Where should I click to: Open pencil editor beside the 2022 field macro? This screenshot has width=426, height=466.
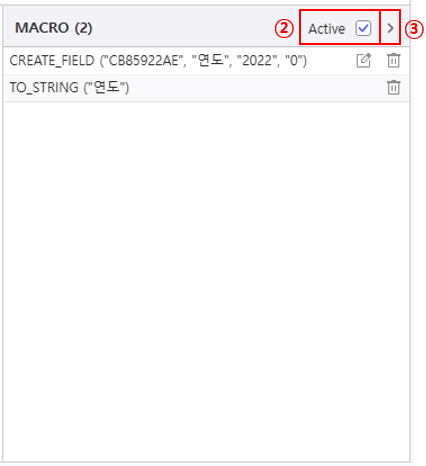pyautogui.click(x=363, y=60)
